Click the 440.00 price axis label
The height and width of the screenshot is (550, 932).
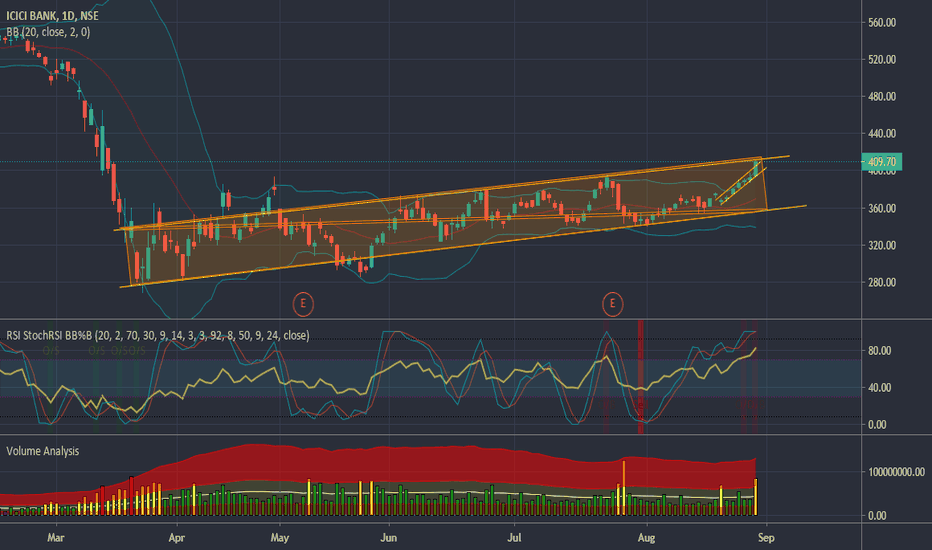(x=882, y=134)
